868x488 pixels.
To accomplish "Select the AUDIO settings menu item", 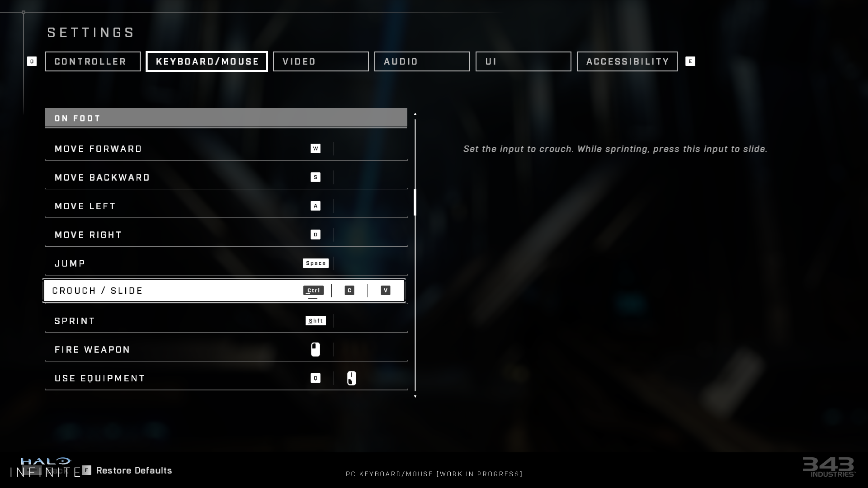I will point(421,61).
